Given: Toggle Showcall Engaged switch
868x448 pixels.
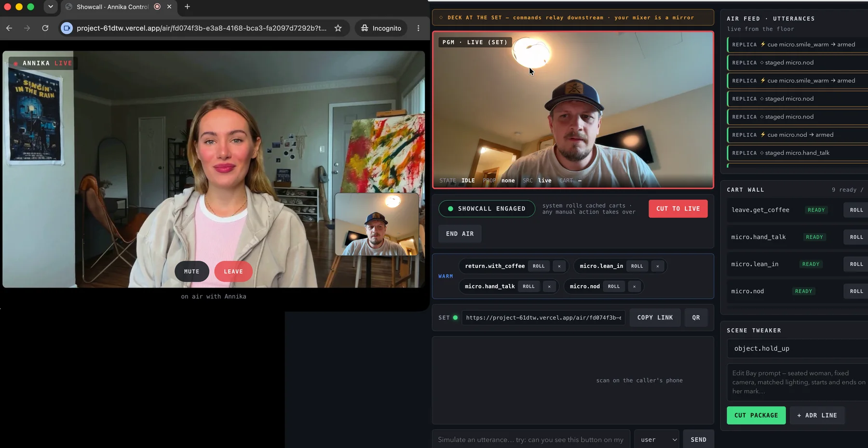Looking at the screenshot, I should [x=487, y=209].
